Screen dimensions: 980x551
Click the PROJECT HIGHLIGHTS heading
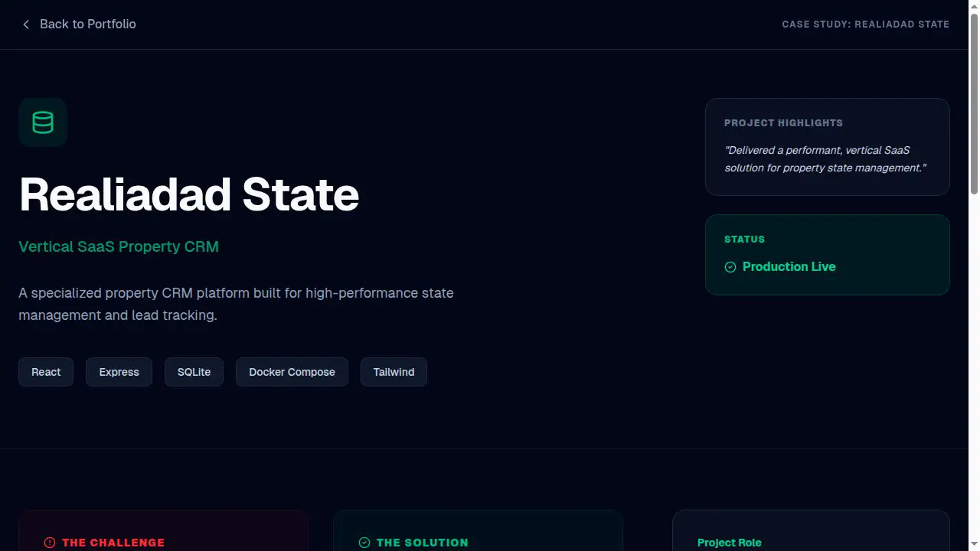[783, 122]
